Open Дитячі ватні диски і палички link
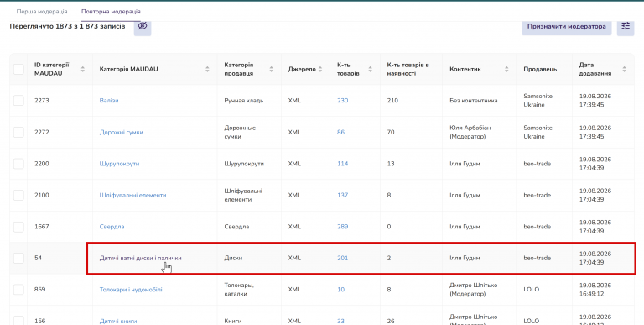This screenshot has height=325, width=644. click(x=141, y=258)
